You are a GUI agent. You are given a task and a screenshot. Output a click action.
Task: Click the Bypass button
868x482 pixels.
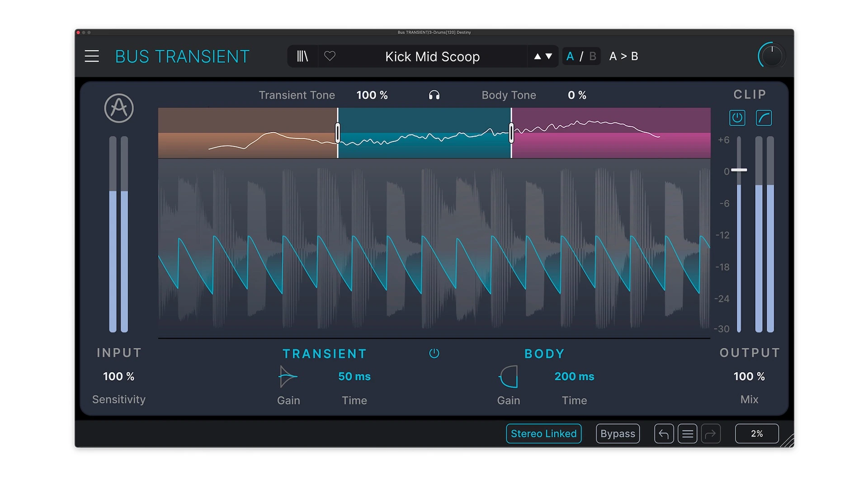pyautogui.click(x=618, y=434)
